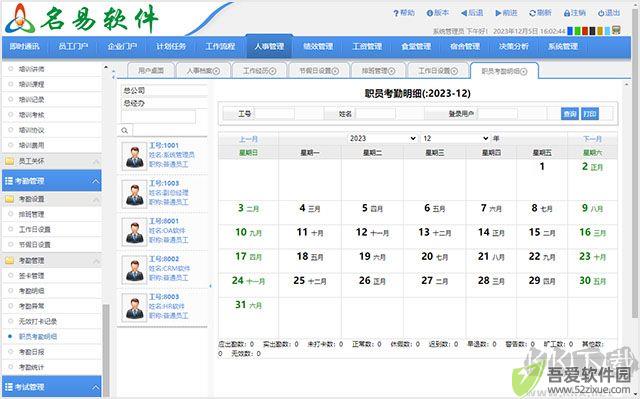Image resolution: width=640 pixels, height=399 pixels.
Task: Select the 培训记录 sidebar item
Action: click(31, 100)
